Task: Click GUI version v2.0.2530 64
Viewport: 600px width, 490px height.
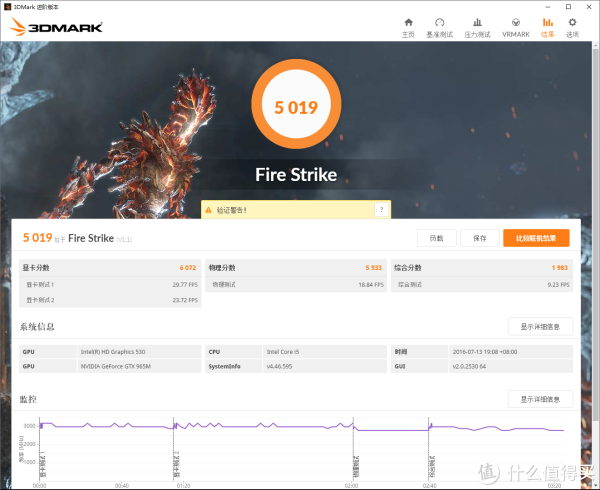Action: pyautogui.click(x=469, y=366)
